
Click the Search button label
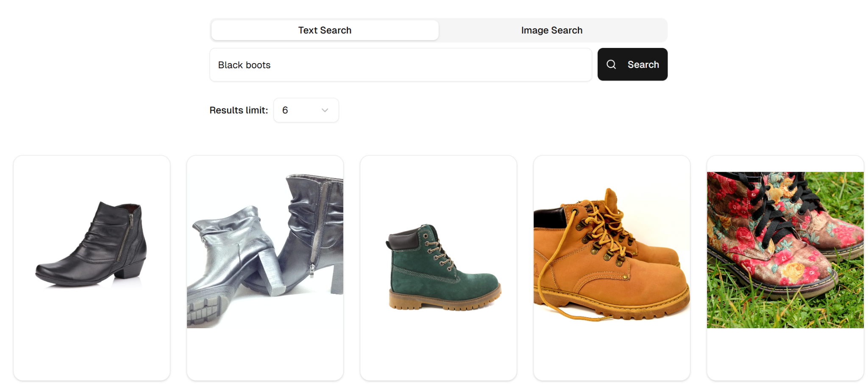[x=643, y=64]
